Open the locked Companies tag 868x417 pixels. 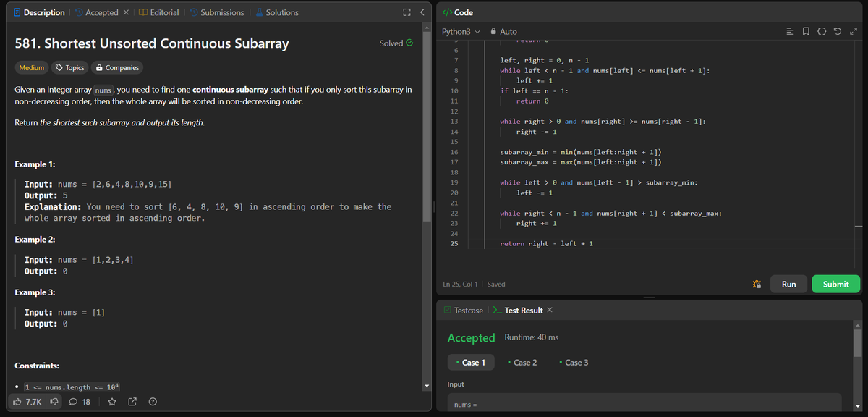[x=117, y=67]
